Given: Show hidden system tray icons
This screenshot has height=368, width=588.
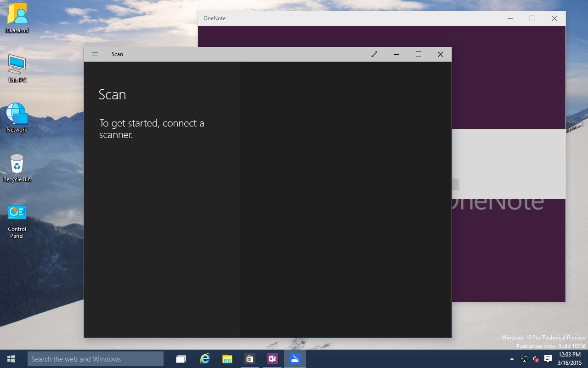Looking at the screenshot, I should coord(512,359).
